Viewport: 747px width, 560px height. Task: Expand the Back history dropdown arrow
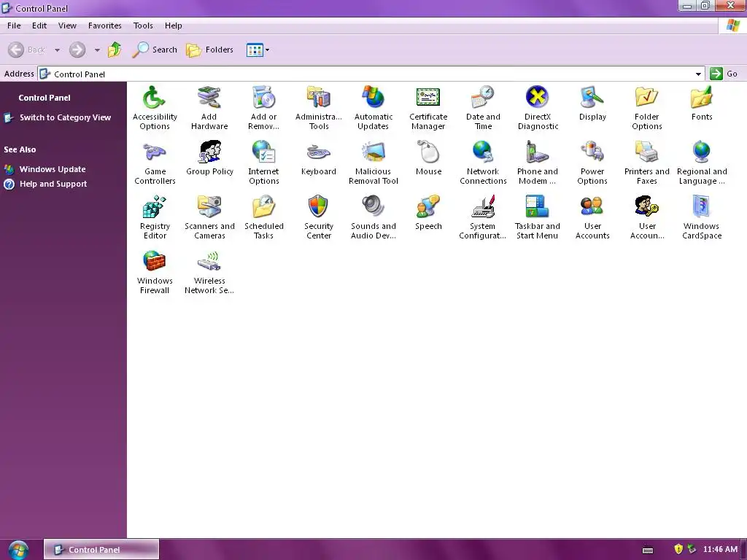(57, 50)
